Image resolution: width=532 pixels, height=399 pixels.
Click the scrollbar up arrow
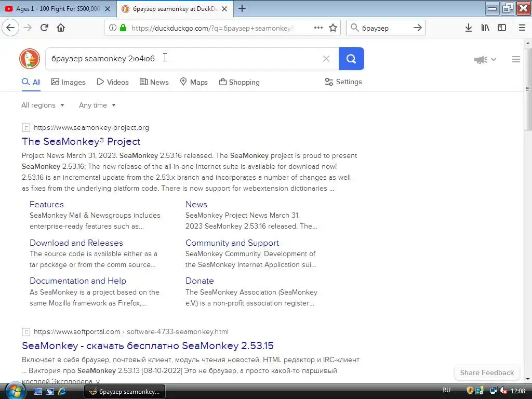pyautogui.click(x=527, y=43)
